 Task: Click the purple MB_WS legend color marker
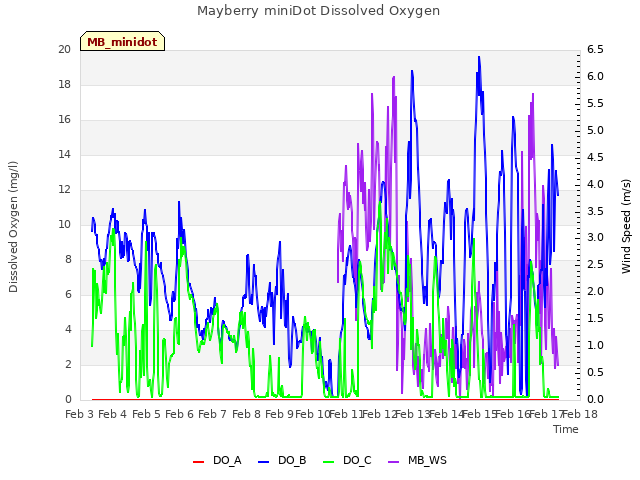click(393, 462)
